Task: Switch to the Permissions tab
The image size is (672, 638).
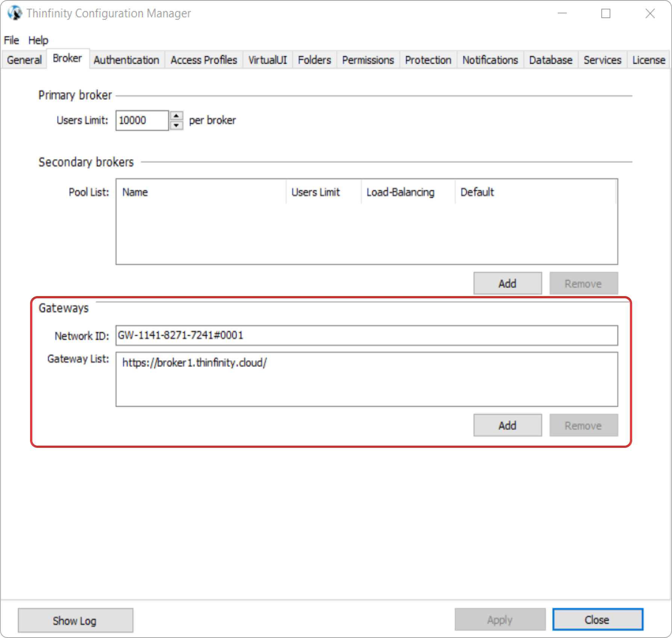Action: [368, 60]
